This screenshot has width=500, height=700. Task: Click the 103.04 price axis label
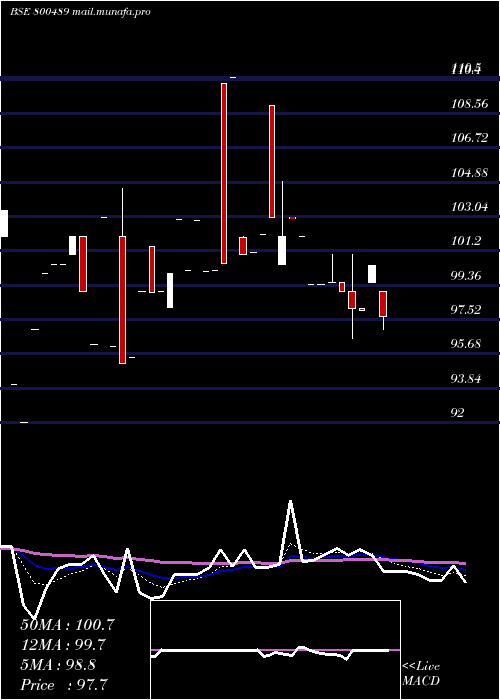[x=469, y=207]
